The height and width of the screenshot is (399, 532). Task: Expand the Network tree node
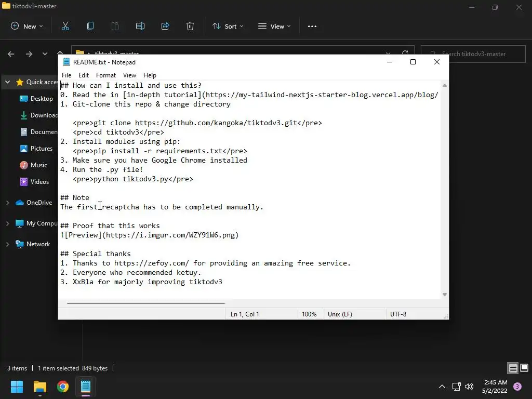[x=7, y=244]
